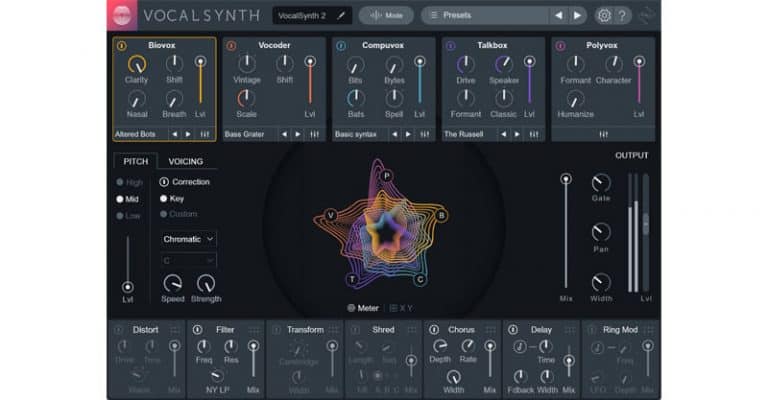Click the iZotope logo in top-left corner
768x400 pixels.
tap(122, 15)
